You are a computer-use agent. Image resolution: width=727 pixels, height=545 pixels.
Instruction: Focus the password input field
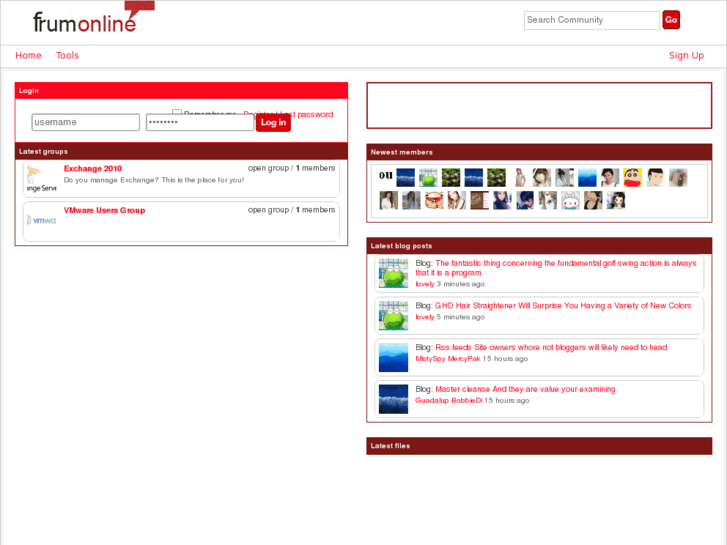coord(200,122)
